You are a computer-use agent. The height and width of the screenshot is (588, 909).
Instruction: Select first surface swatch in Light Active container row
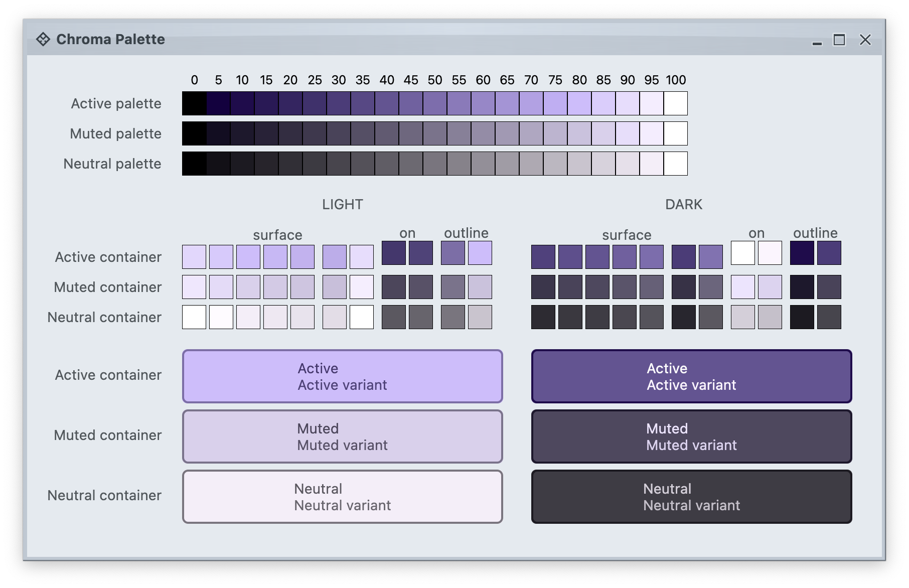point(194,257)
